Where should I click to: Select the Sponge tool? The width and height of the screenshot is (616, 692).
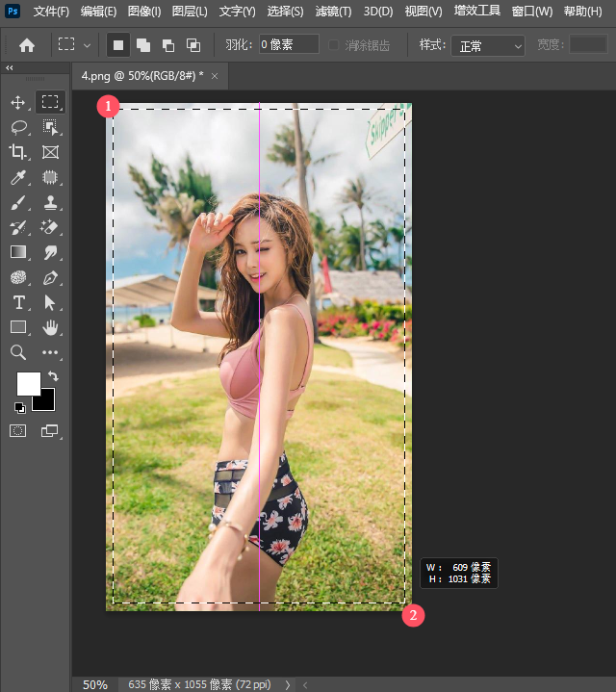click(x=18, y=277)
